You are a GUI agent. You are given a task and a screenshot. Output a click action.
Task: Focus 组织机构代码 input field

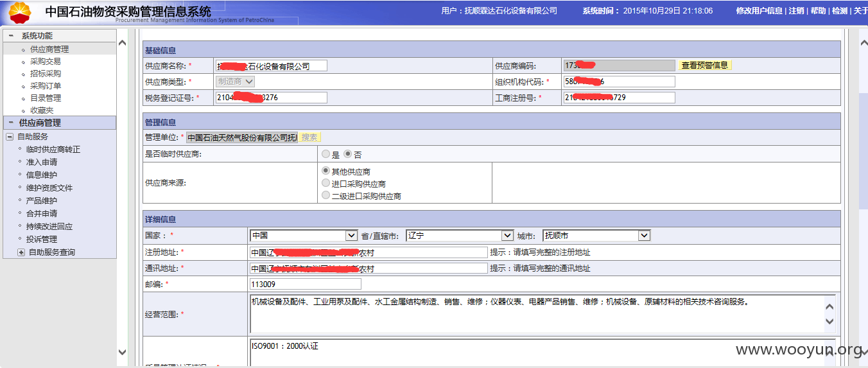tap(620, 82)
